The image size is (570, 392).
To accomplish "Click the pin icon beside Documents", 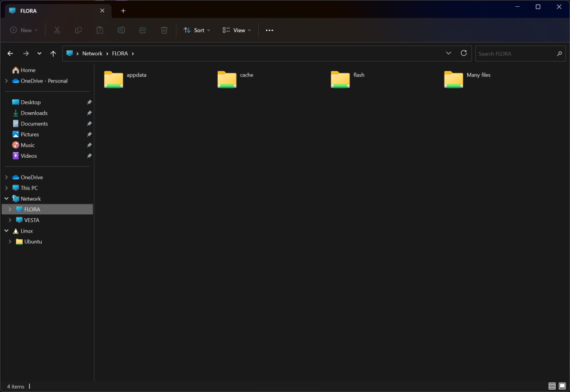I will coord(89,124).
